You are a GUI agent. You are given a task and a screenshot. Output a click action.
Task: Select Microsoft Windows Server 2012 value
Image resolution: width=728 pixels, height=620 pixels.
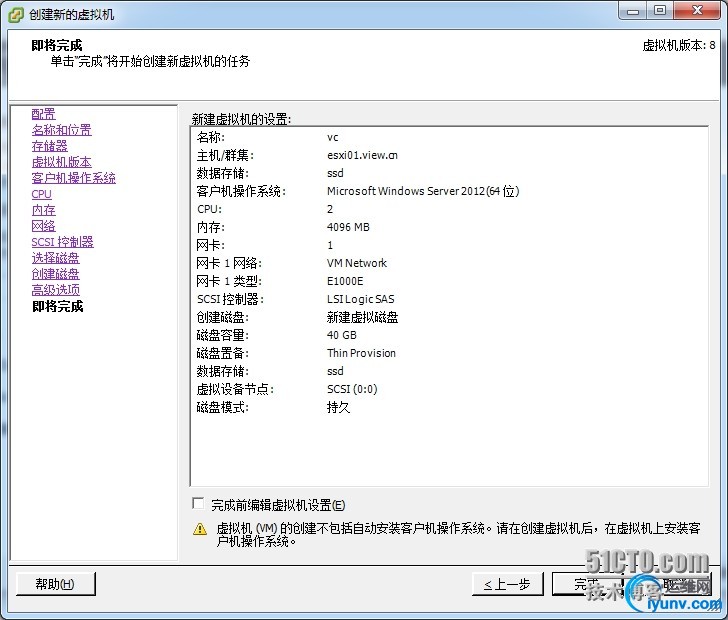[x=423, y=191]
